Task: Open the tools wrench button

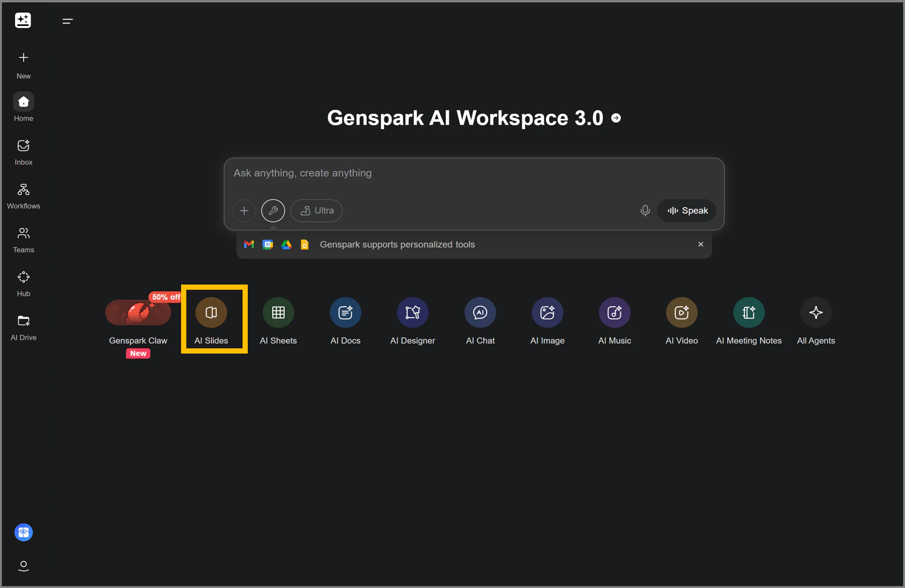Action: (x=273, y=211)
